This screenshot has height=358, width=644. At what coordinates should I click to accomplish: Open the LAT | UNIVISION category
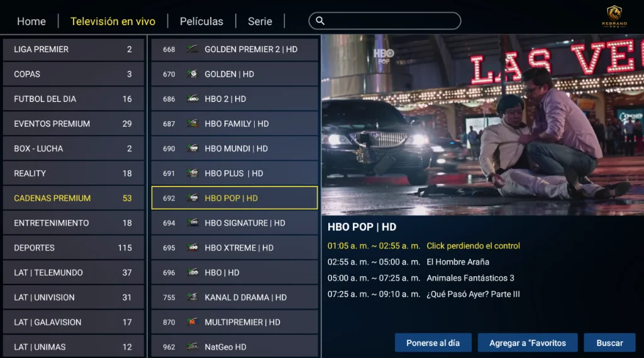pyautogui.click(x=74, y=297)
